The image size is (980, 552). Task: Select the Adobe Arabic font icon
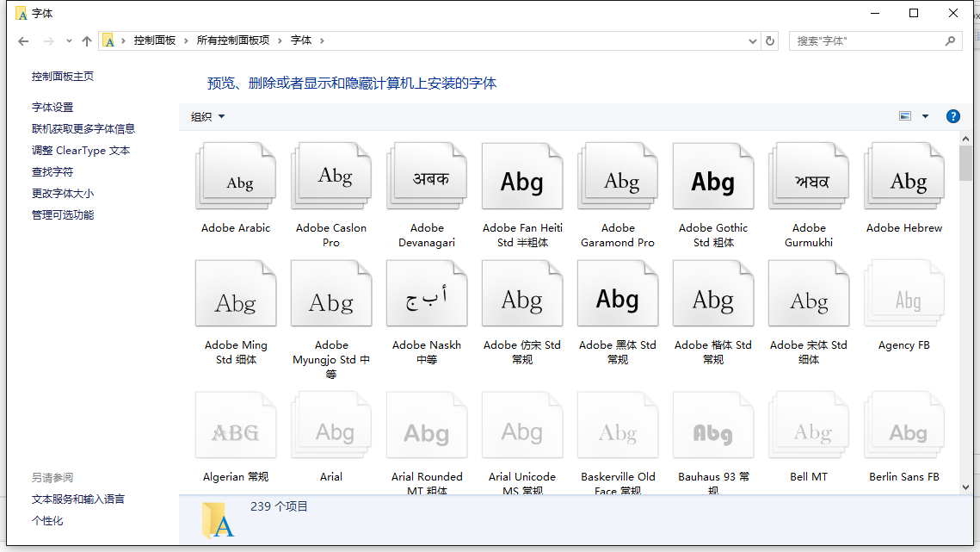(x=236, y=176)
